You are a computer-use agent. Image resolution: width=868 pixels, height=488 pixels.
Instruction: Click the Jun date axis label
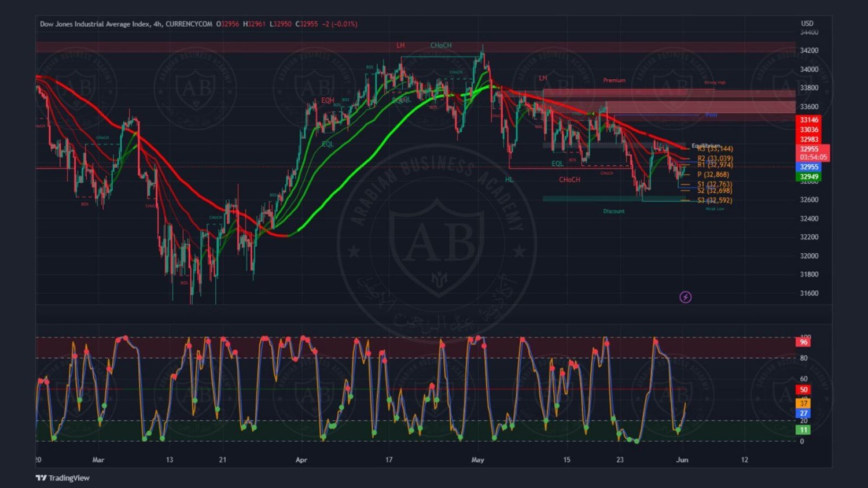coord(682,460)
